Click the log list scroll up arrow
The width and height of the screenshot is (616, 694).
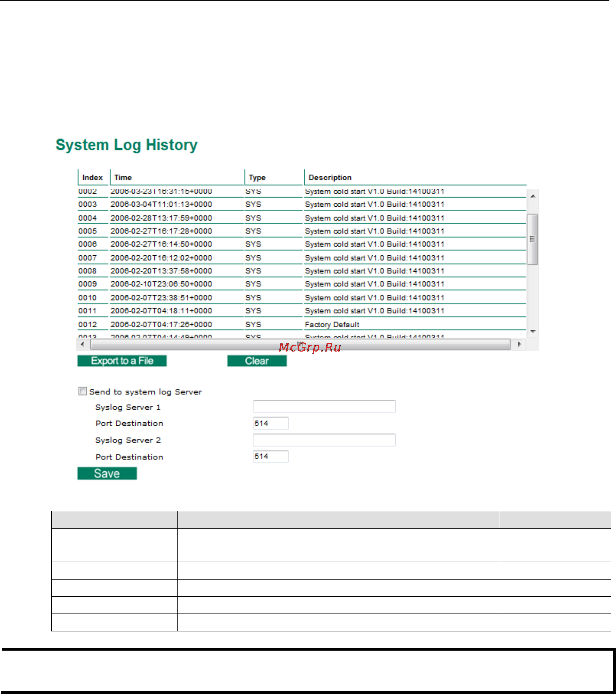tap(533, 196)
